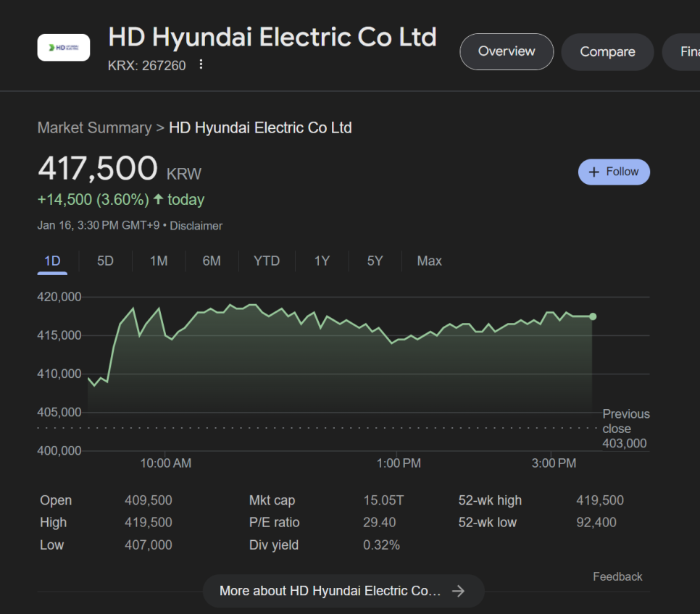Image resolution: width=700 pixels, height=614 pixels.
Task: Click the 52-wk high label
Action: 490,500
